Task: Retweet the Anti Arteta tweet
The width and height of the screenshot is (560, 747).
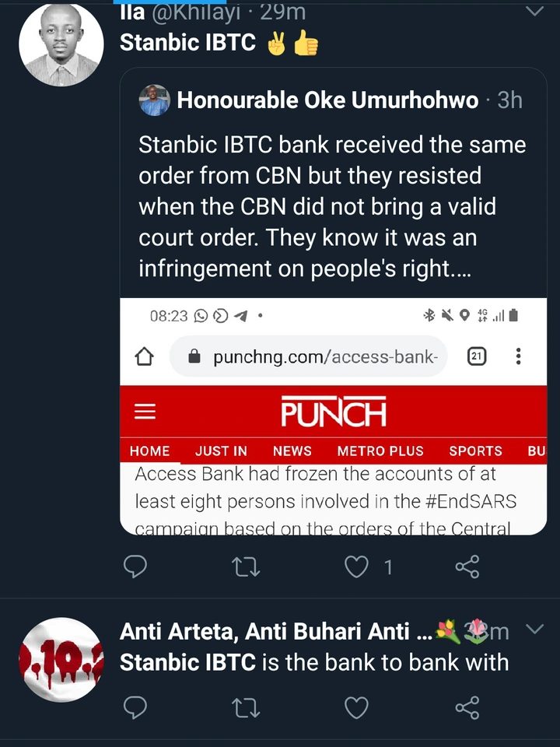Action: 247,707
